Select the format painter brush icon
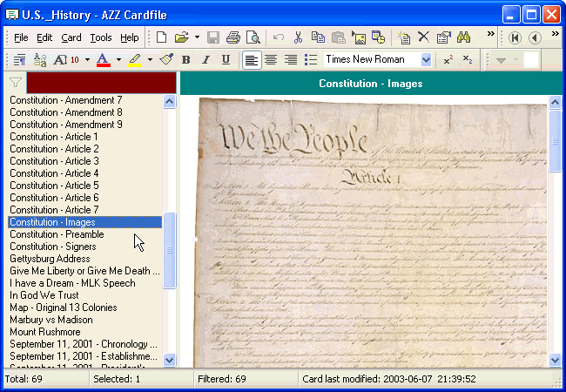This screenshot has width=566, height=392. 166,59
